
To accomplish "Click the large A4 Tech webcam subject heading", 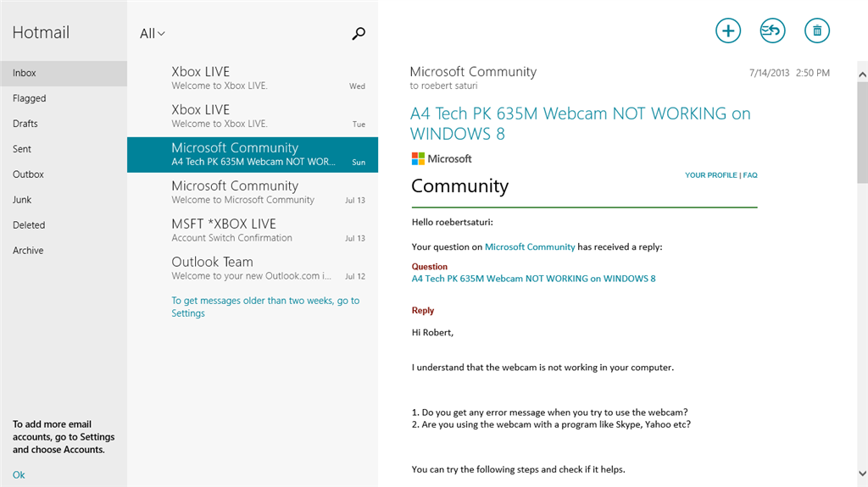I will coord(580,124).
